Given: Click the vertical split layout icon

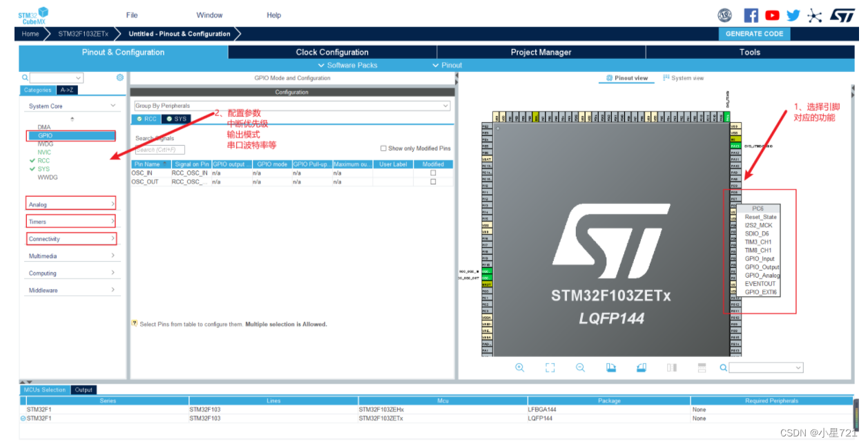Looking at the screenshot, I should 702,367.
